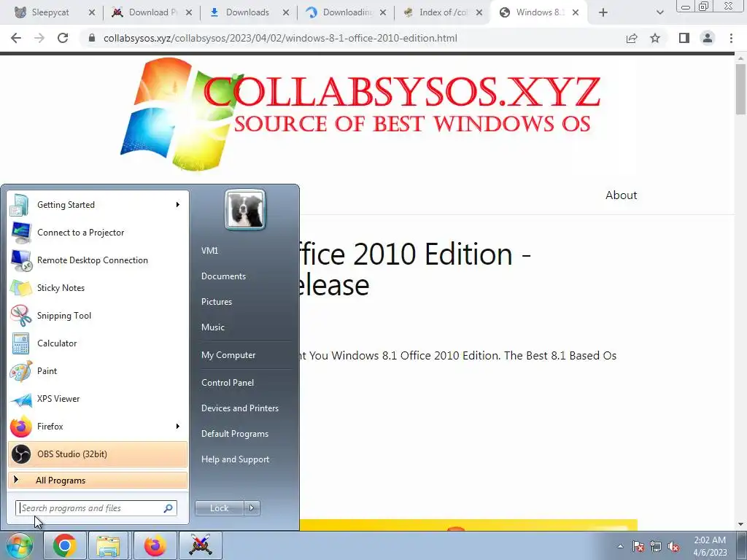The image size is (747, 560).
Task: Open a new browser tab
Action: [x=603, y=12]
